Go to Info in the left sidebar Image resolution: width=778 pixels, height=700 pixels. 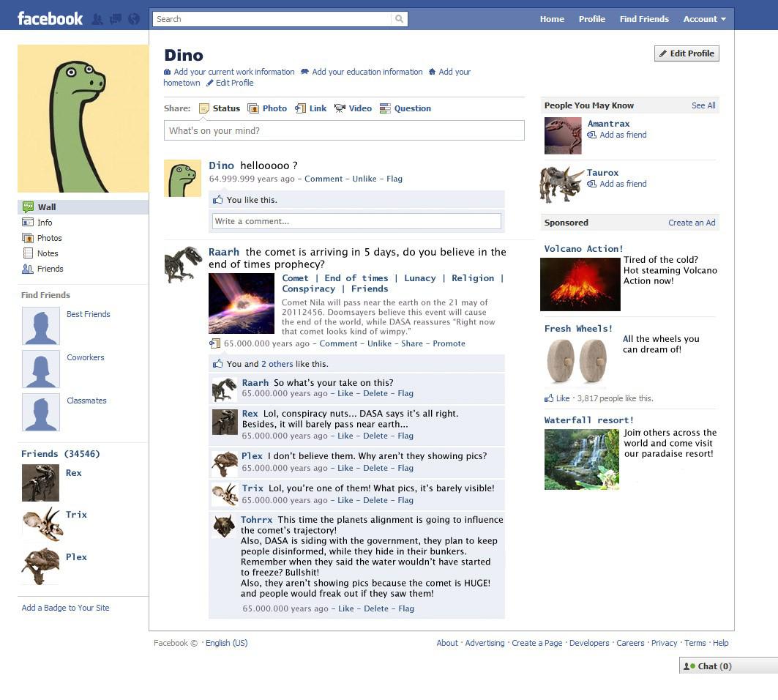coord(45,223)
